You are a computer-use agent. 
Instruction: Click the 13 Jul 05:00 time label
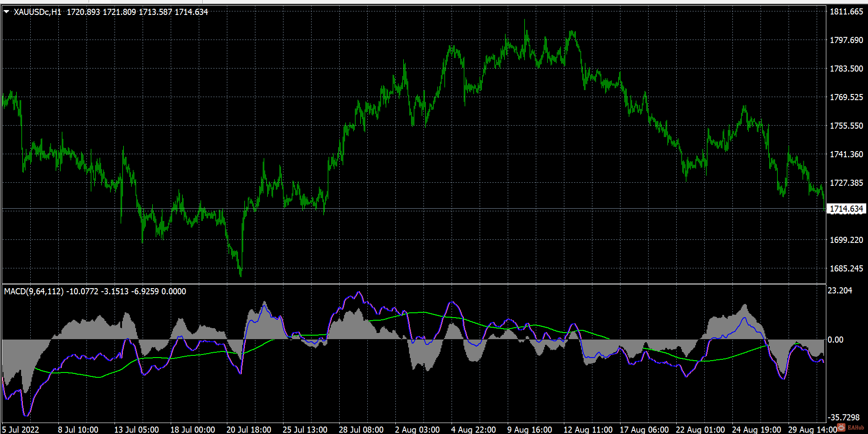pyautogui.click(x=136, y=429)
